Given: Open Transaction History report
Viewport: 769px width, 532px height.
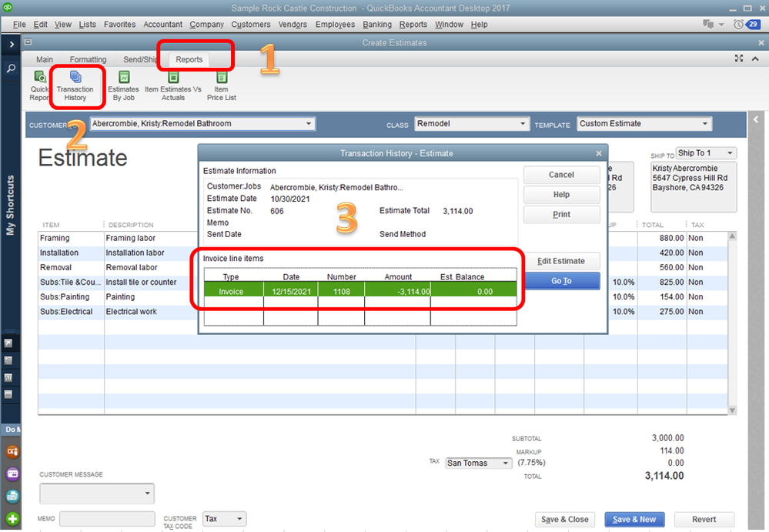Looking at the screenshot, I should [x=75, y=85].
